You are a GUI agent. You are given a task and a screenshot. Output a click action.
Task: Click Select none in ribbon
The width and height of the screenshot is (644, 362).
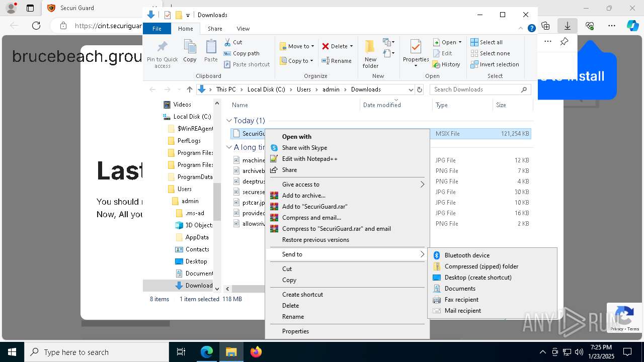point(490,53)
